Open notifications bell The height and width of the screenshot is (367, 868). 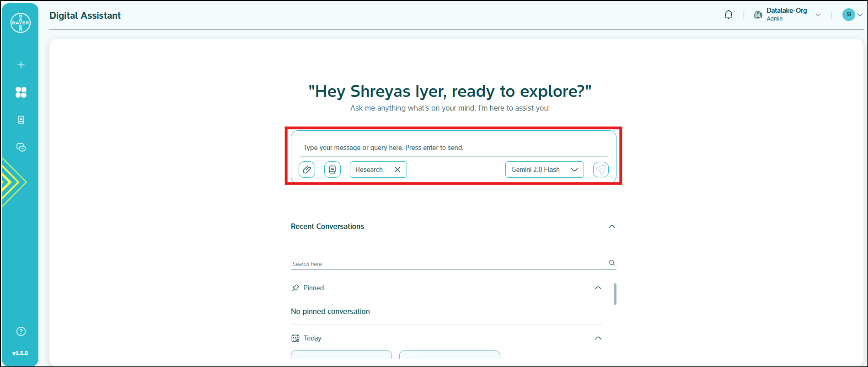(x=729, y=15)
